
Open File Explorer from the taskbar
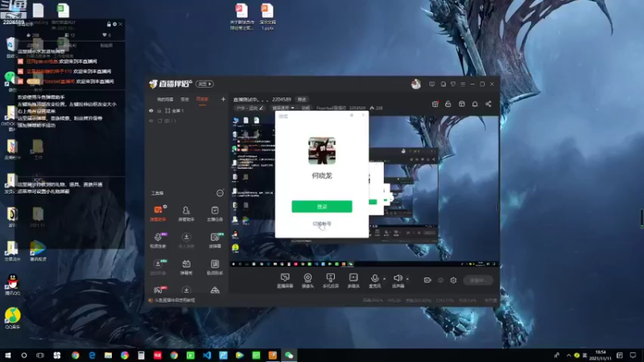[108, 356]
